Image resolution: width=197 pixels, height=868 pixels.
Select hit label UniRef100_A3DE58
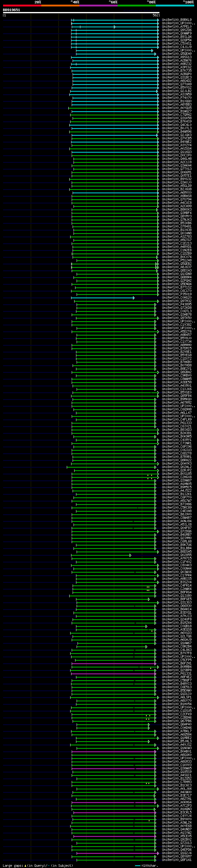pos(177,382)
